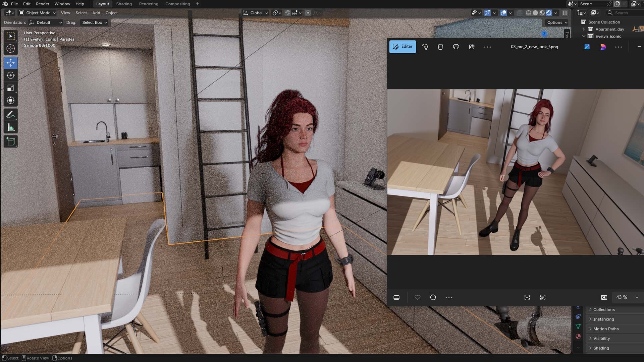This screenshot has height=362, width=644.
Task: Open the Render menu
Action: tap(43, 4)
